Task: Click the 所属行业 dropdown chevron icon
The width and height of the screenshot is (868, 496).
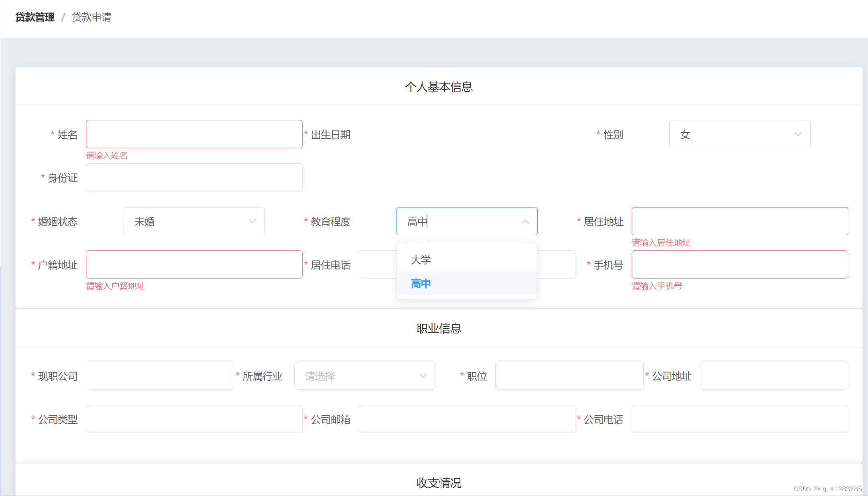Action: [x=423, y=376]
